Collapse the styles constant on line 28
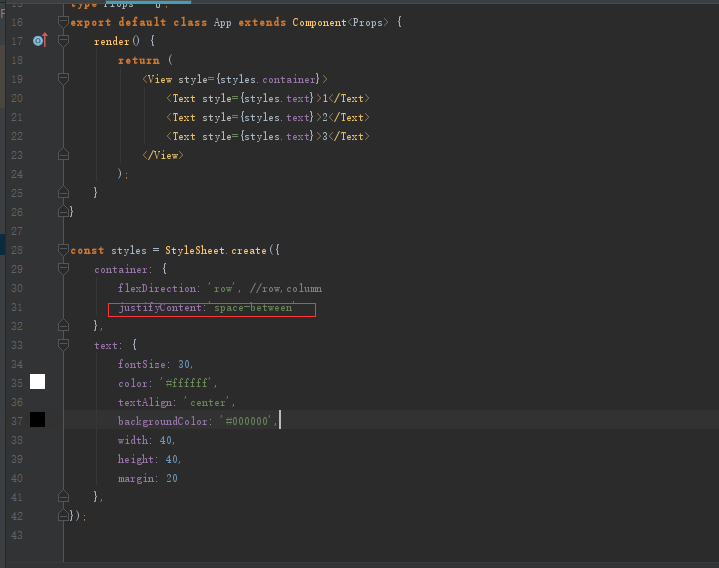 point(64,250)
